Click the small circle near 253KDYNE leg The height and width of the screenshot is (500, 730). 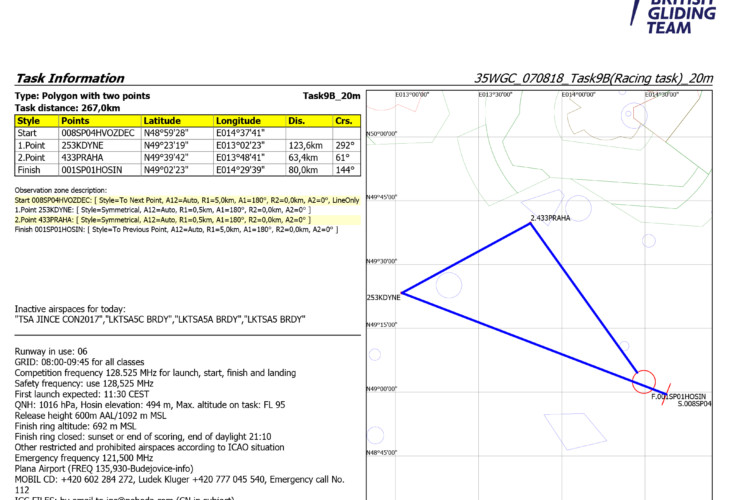[448, 286]
